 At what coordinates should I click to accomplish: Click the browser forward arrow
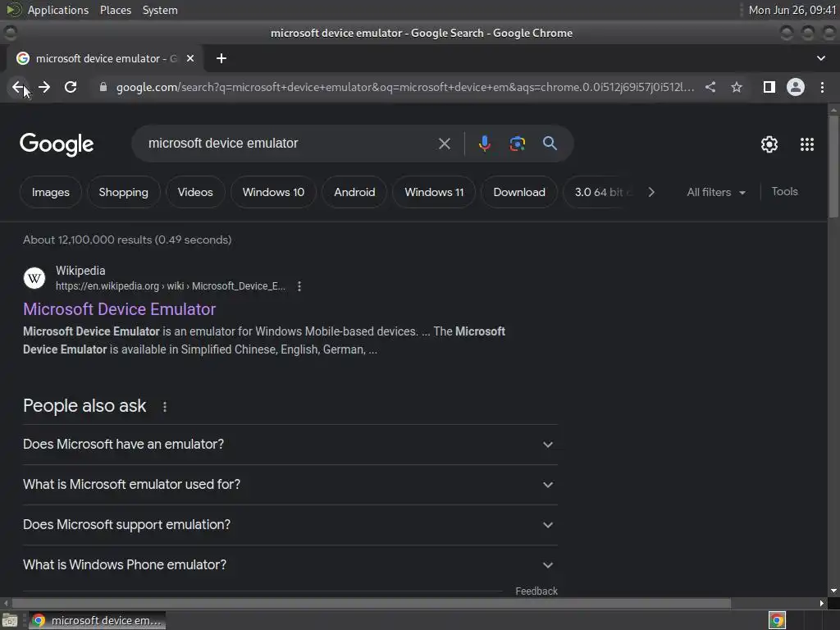click(44, 87)
